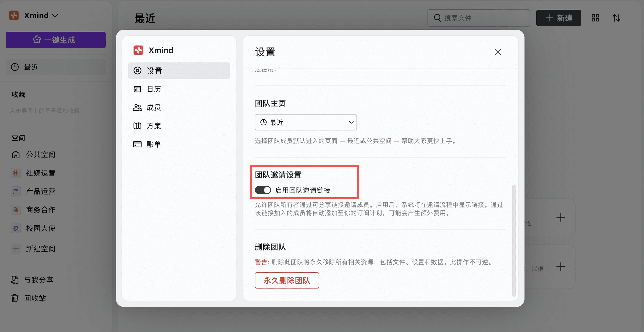Click the permanently delete team button

287,280
